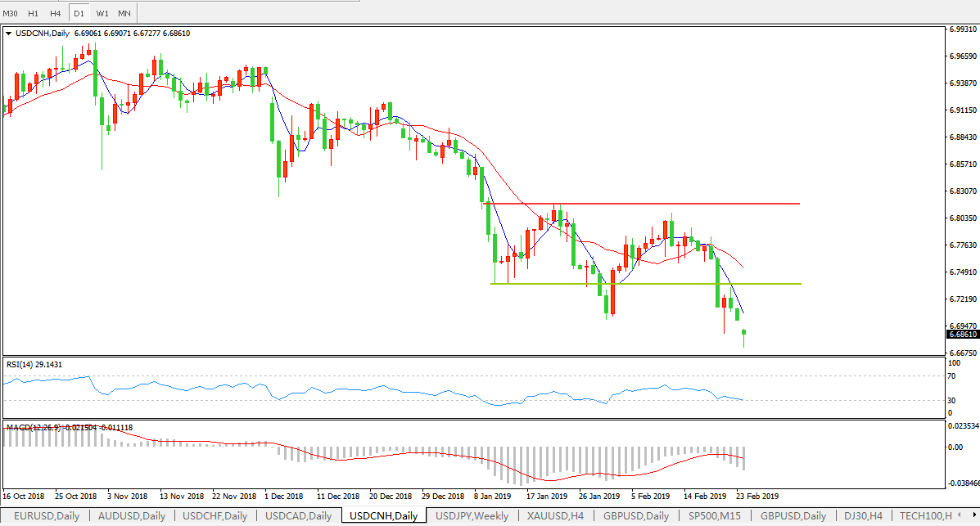This screenshot has height=526, width=980.
Task: Click the D1 daily timeframe button
Action: 79,13
